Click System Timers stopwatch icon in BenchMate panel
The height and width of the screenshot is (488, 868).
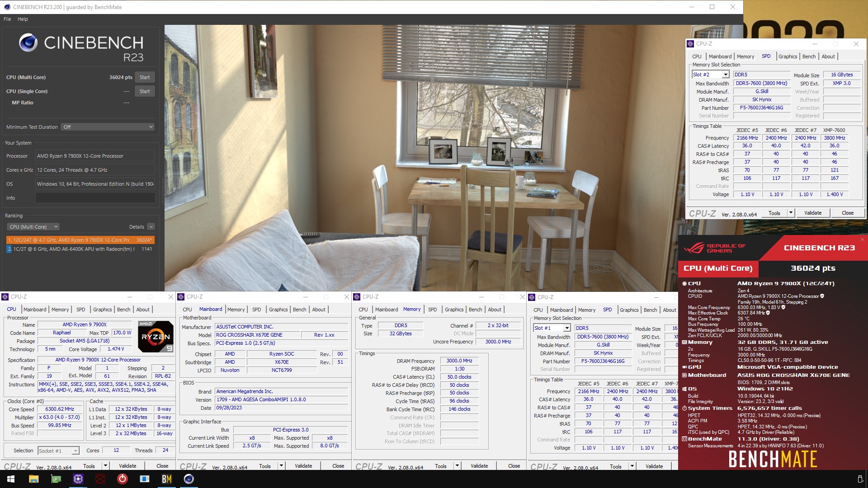(x=684, y=408)
